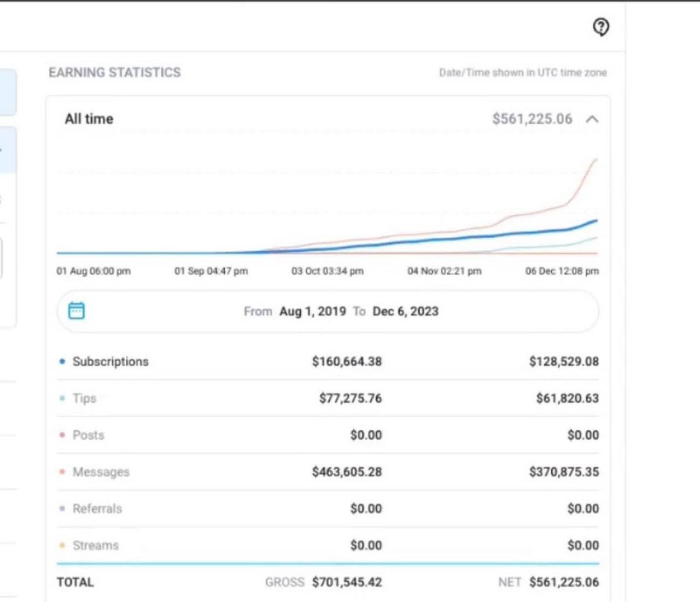Click the pink Posts legend dot
Image resolution: width=700 pixels, height=602 pixels.
[62, 435]
